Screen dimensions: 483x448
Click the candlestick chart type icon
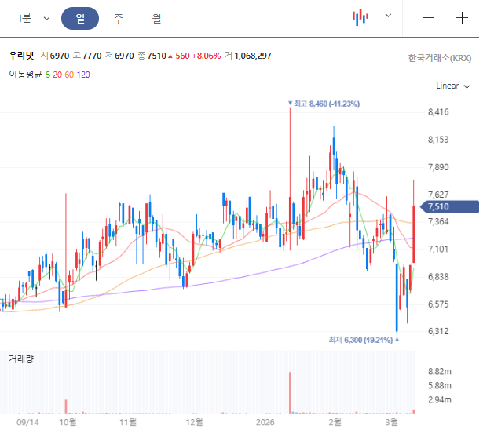coord(360,17)
